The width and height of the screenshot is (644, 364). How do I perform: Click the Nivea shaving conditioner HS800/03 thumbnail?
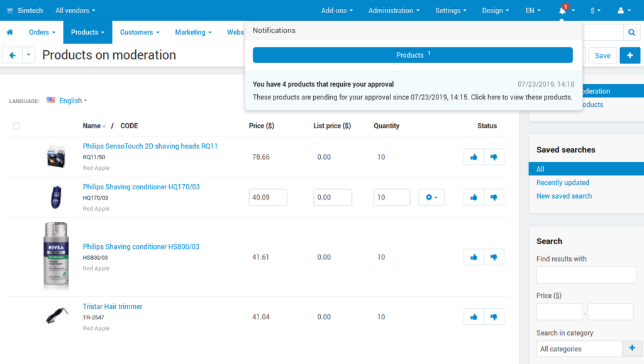(x=56, y=256)
